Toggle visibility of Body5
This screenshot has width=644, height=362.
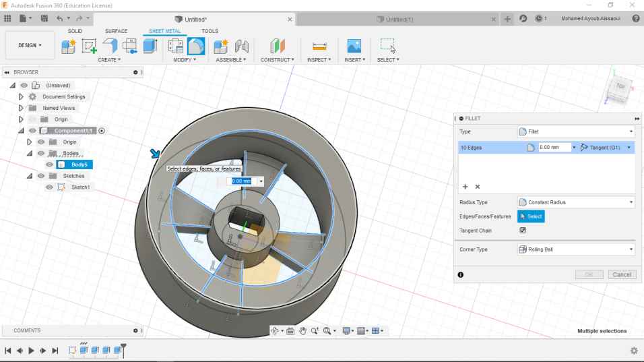[49, 164]
